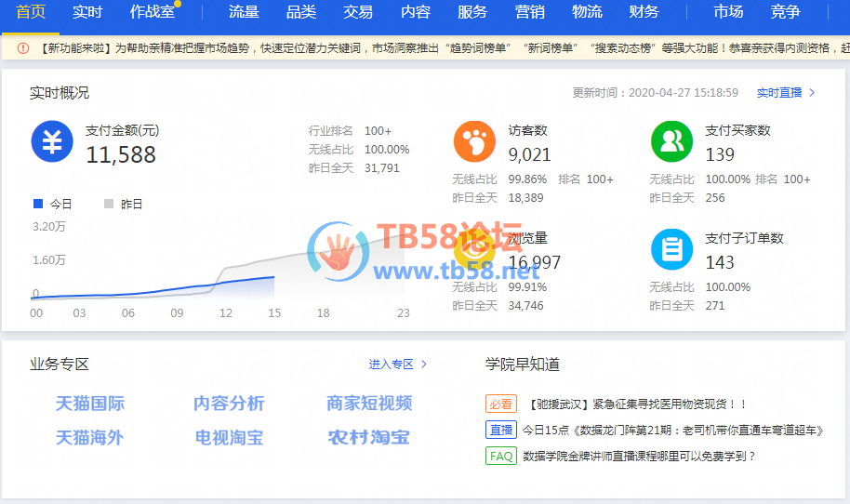Click the 支付金额 value 11,588
This screenshot has height=504, width=850.
click(x=121, y=155)
